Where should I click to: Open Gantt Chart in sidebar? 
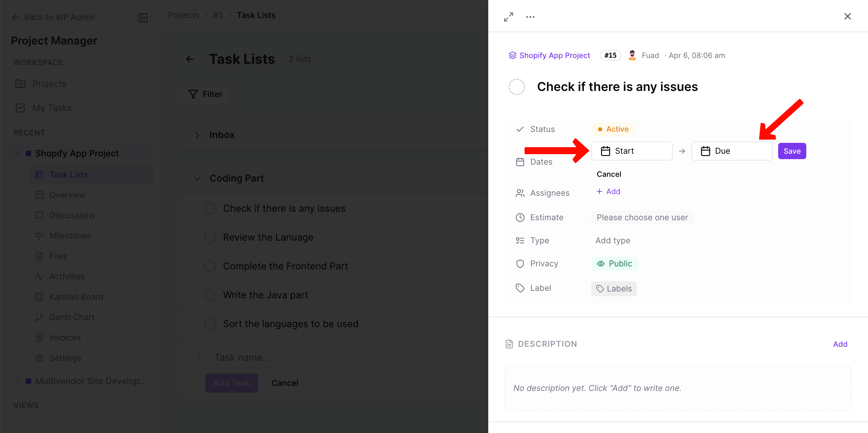point(72,317)
